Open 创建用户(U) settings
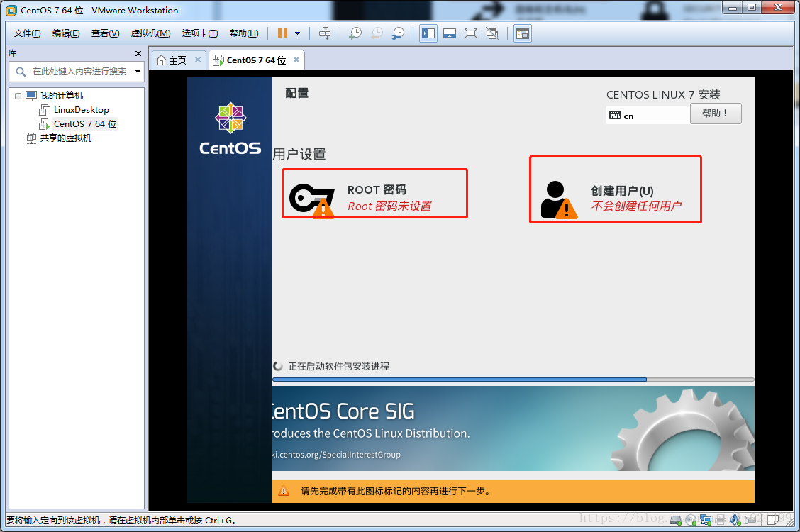Screen dimensions: 800x532 tap(616, 189)
